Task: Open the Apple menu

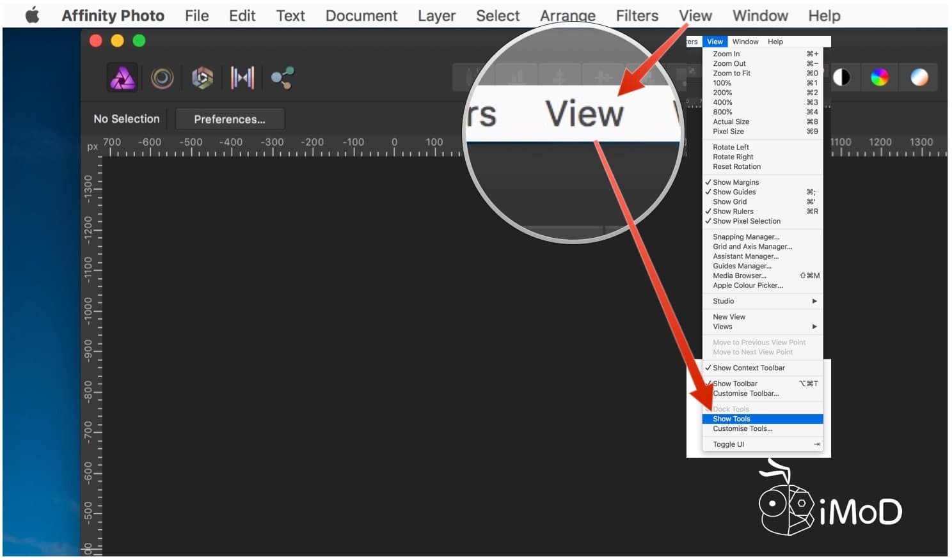Action: (x=31, y=14)
